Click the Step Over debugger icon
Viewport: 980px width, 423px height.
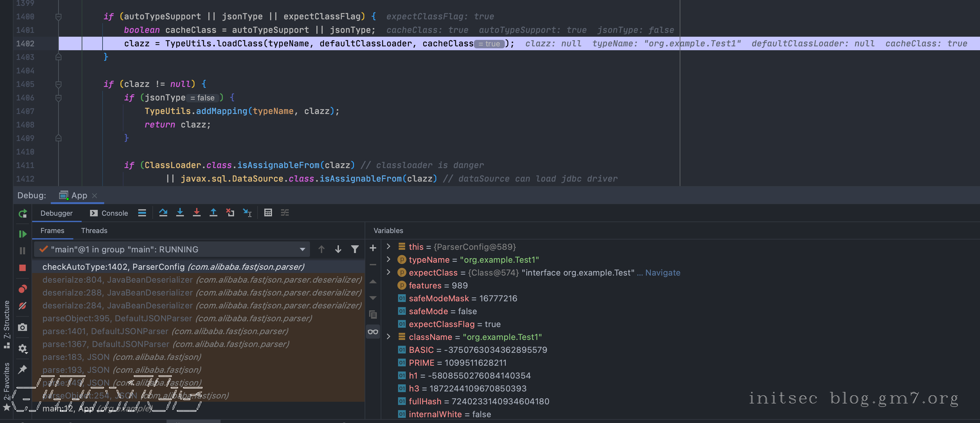[163, 212]
